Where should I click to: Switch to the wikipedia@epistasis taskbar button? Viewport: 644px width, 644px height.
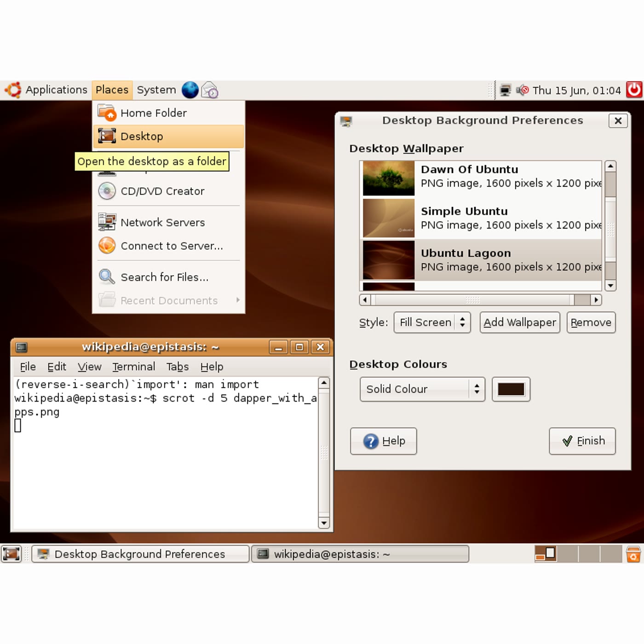click(x=360, y=554)
